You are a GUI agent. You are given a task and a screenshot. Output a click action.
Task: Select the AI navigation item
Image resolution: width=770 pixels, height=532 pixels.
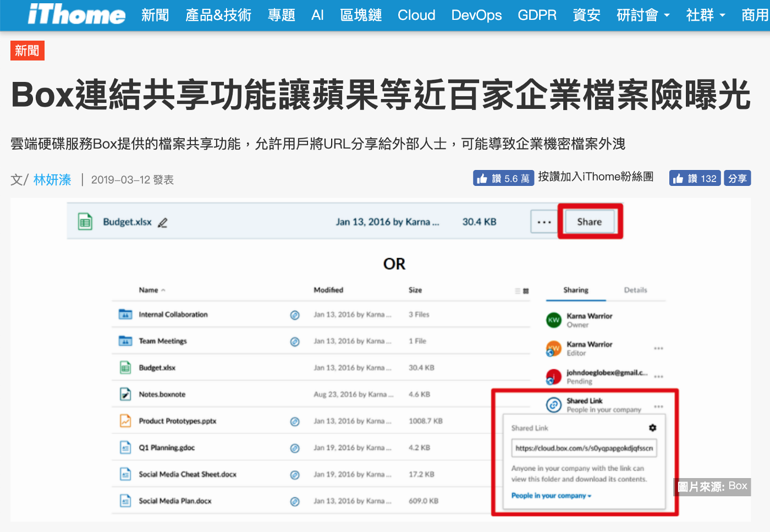(317, 15)
